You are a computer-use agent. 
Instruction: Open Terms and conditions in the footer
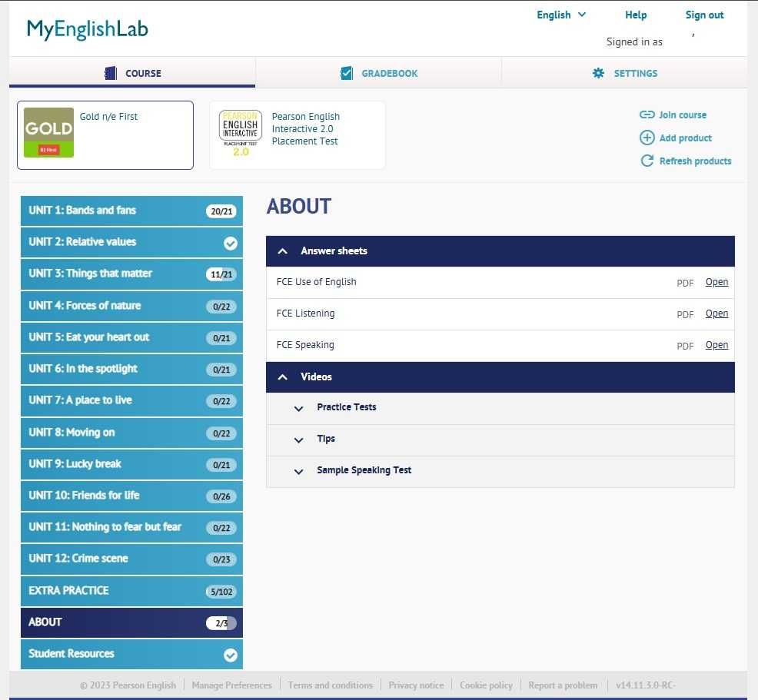(330, 685)
